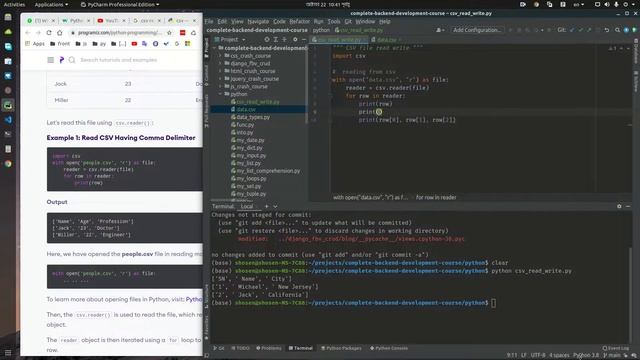Open Show Applications grid in the dock
The height and width of the screenshot is (360, 640).
[8, 352]
